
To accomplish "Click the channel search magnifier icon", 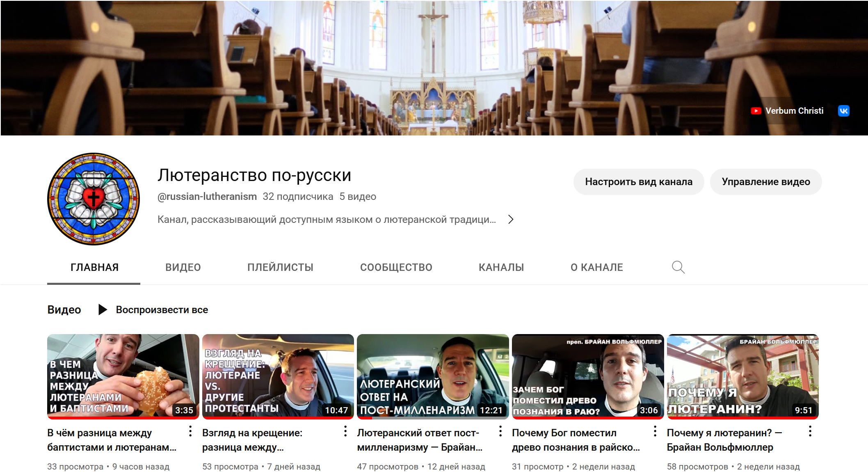I will pyautogui.click(x=678, y=267).
